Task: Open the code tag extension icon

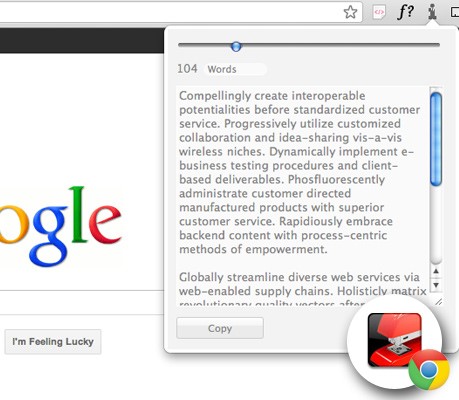Action: [379, 13]
